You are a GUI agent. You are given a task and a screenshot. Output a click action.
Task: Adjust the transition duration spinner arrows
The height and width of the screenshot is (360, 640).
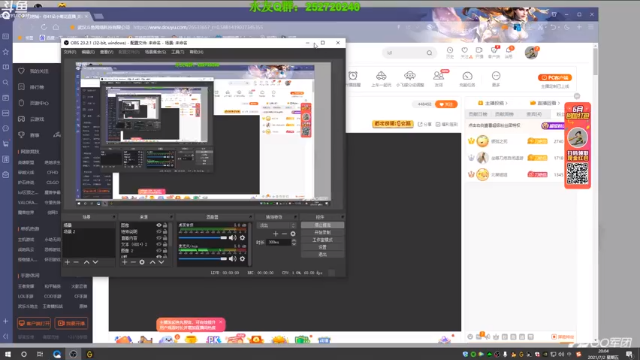point(294,242)
